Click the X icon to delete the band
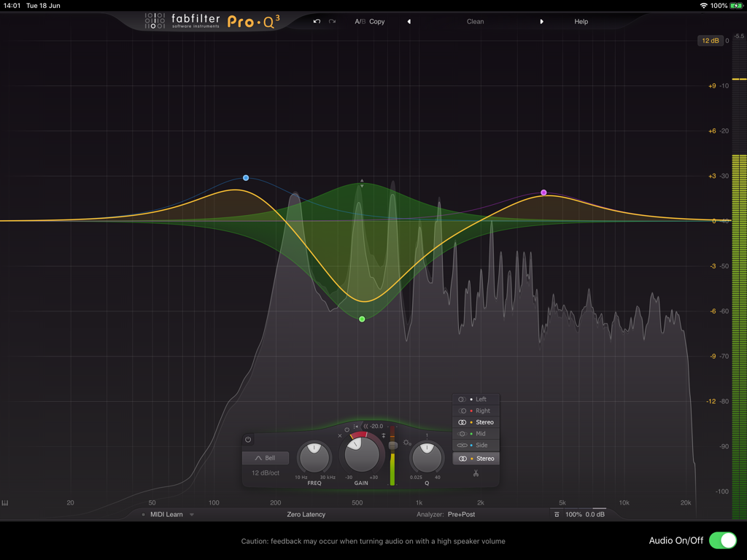The width and height of the screenshot is (747, 560). tap(340, 435)
